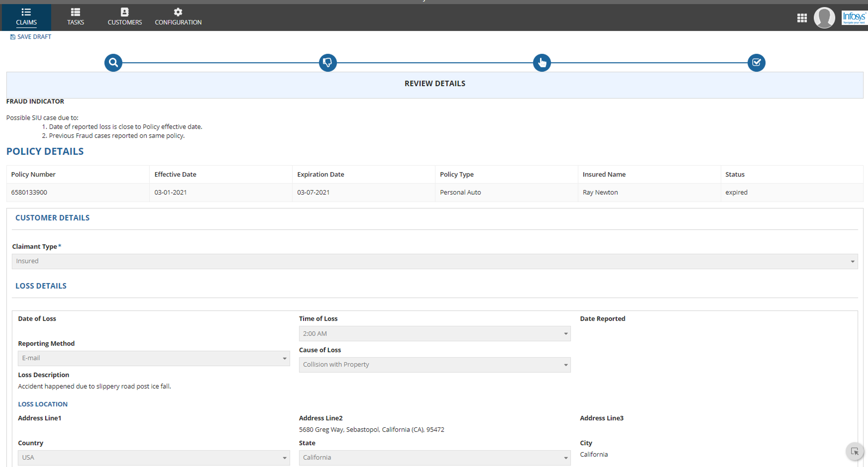Click the policy number 6580133900
Screen dimensions: 868x467
coord(29,192)
